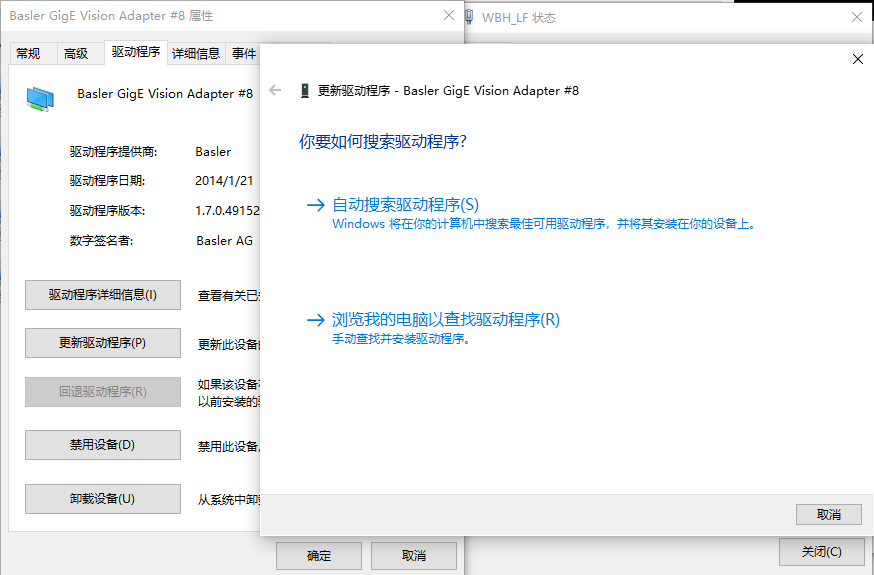Open the 事件 tab
Screen dimensions: 874x575
coord(244,54)
